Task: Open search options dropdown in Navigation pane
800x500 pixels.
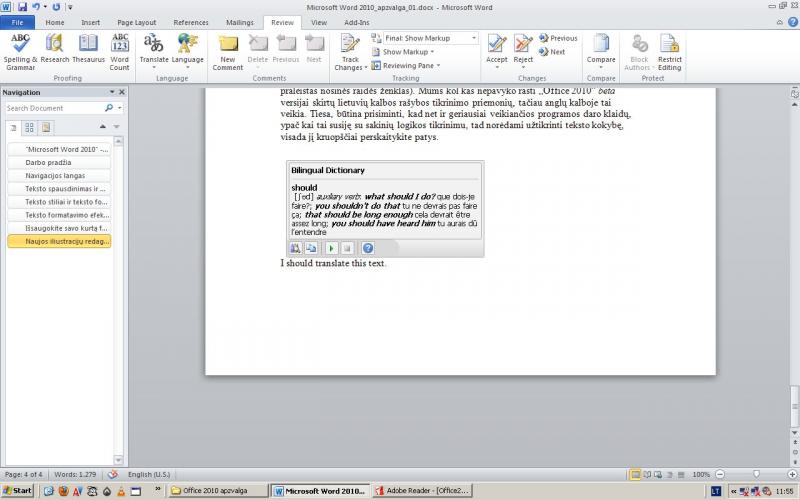Action: point(120,108)
